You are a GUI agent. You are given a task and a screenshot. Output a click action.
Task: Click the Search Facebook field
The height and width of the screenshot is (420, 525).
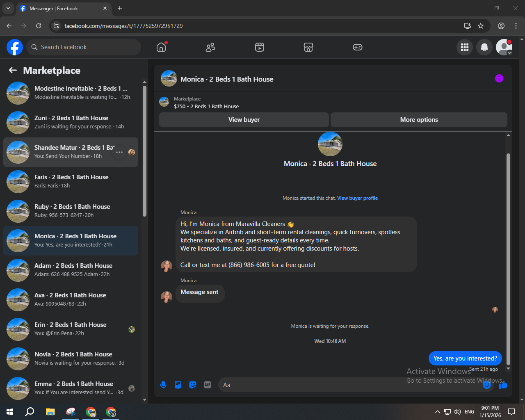pos(84,47)
